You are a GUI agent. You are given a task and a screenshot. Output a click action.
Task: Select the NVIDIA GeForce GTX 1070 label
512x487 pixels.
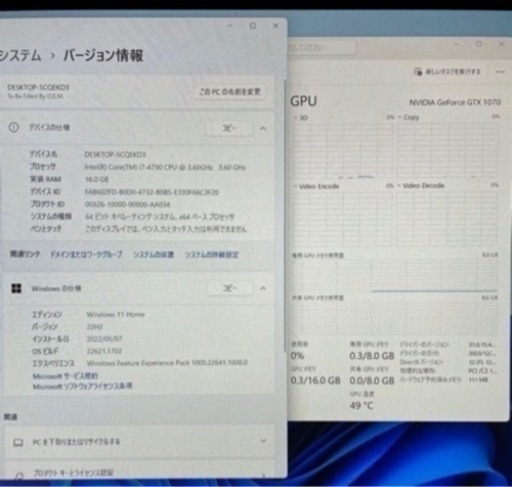pos(455,102)
